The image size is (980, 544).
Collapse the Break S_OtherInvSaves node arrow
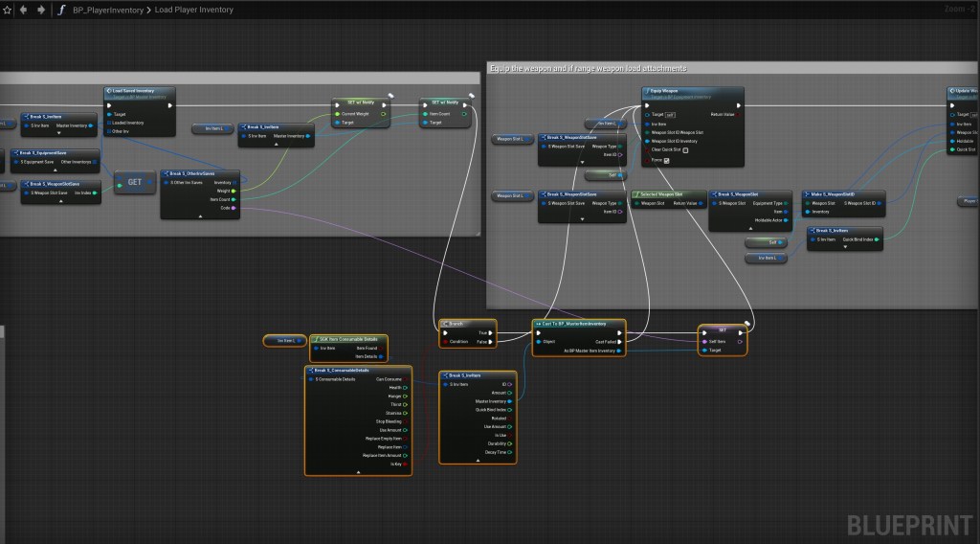tap(200, 215)
